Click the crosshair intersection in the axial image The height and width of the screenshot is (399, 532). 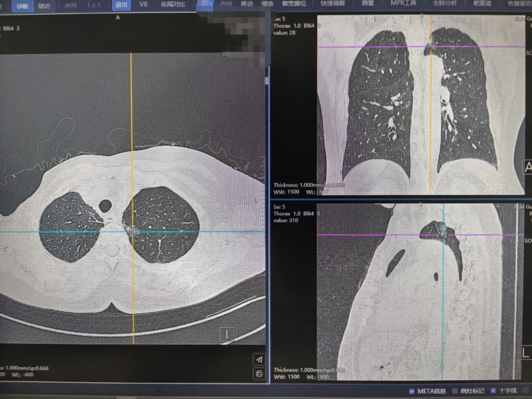(132, 232)
